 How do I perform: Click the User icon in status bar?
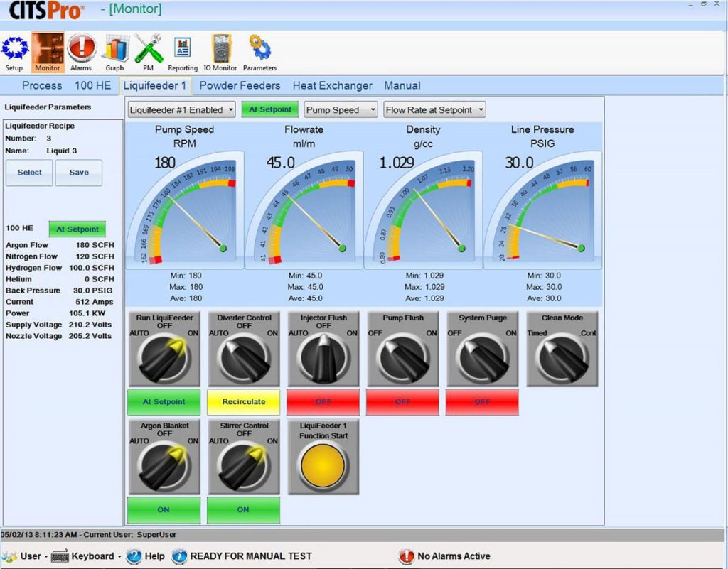9,556
